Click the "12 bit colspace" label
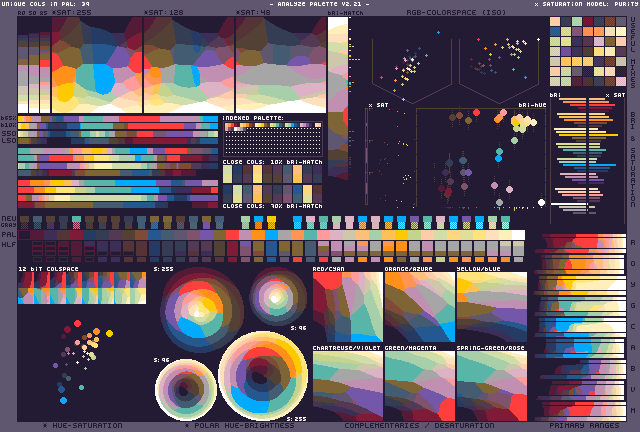Viewport: 640px width, 432px height. (x=48, y=269)
